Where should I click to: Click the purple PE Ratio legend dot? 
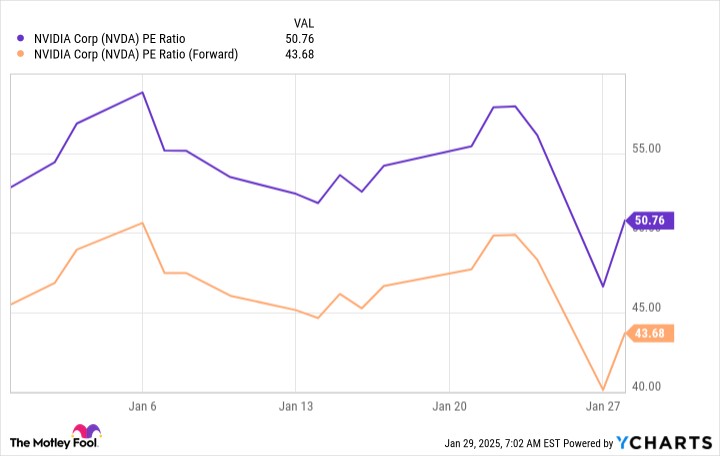[x=20, y=38]
